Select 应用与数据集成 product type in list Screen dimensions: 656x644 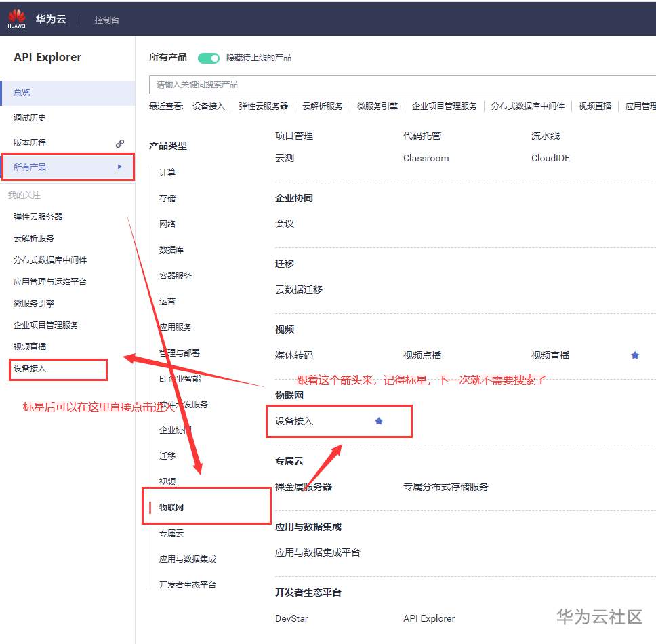pos(188,559)
